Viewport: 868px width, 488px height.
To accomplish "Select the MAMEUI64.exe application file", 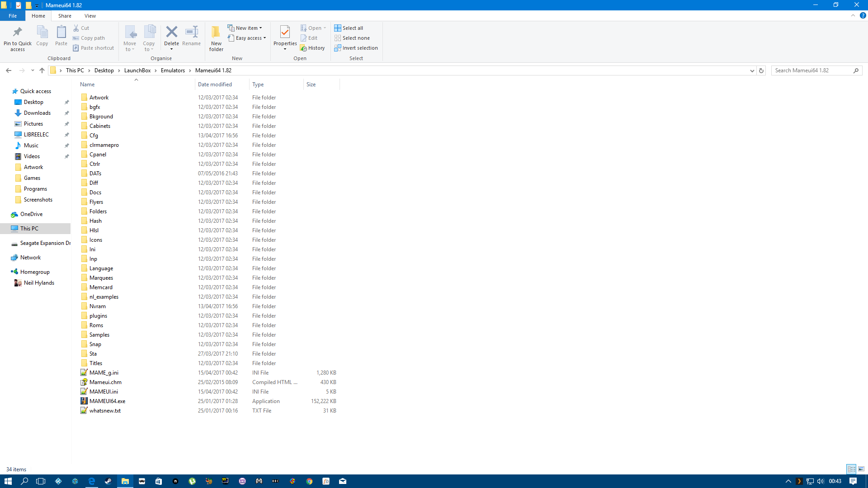I will tap(107, 401).
